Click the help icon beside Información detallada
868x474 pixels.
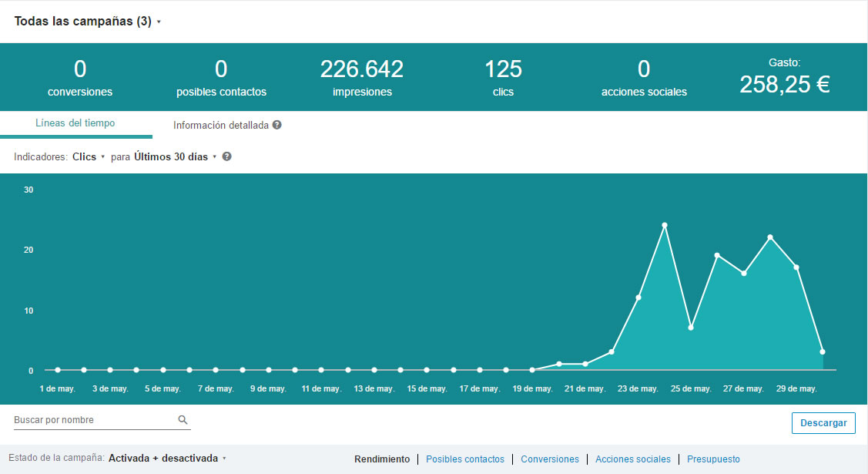(276, 125)
